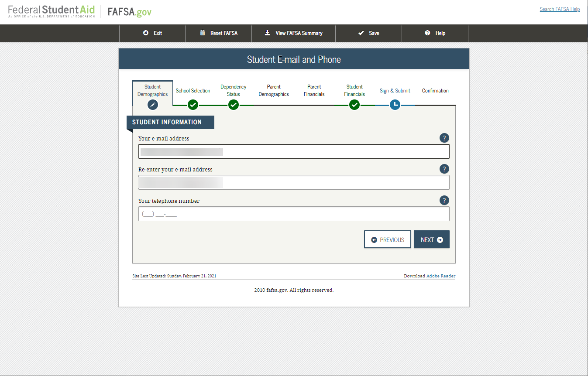588x376 pixels.
Task: Open the Student Financials section
Action: [354, 90]
